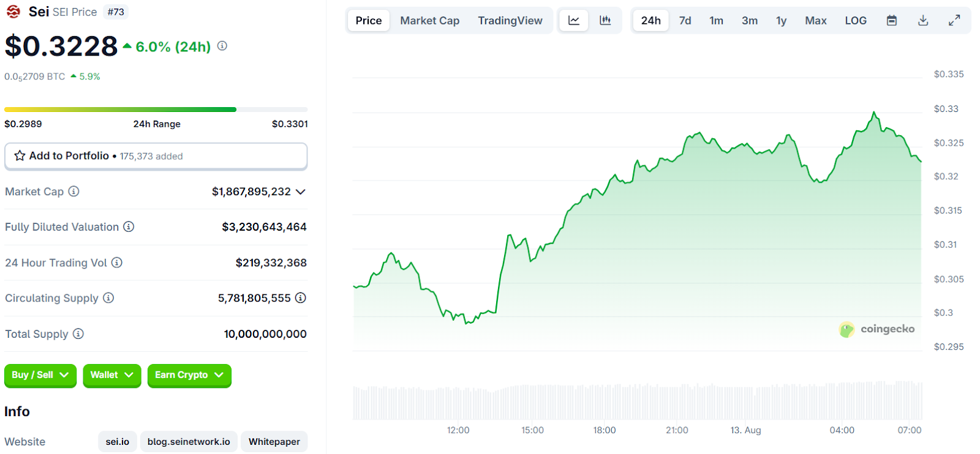Viewport: 980px width, 454px height.
Task: Click info icon beside 24 Hour Trading Vol
Action: (117, 262)
